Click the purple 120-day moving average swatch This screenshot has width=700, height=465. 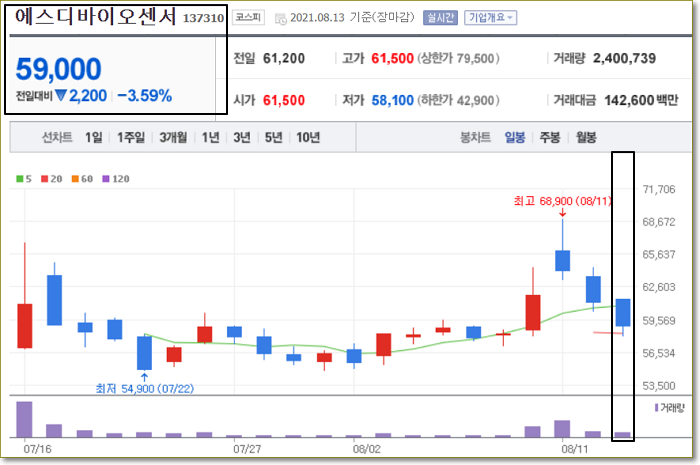click(x=106, y=179)
